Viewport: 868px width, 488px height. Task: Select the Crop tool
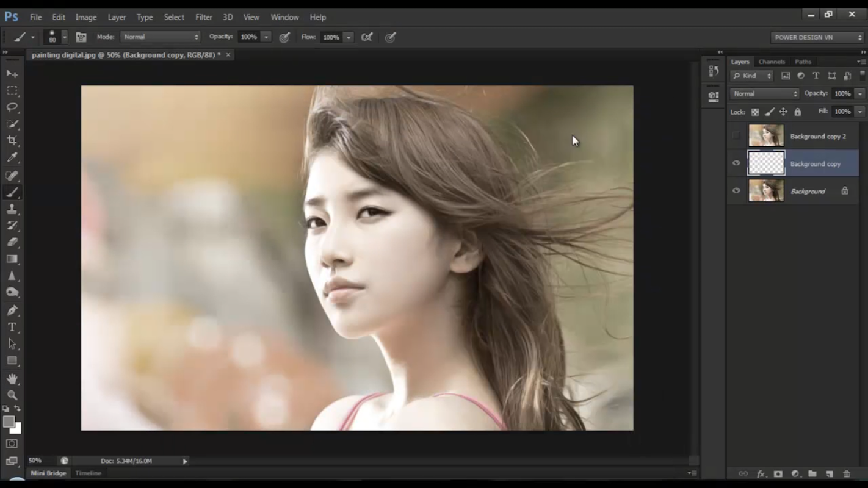12,141
